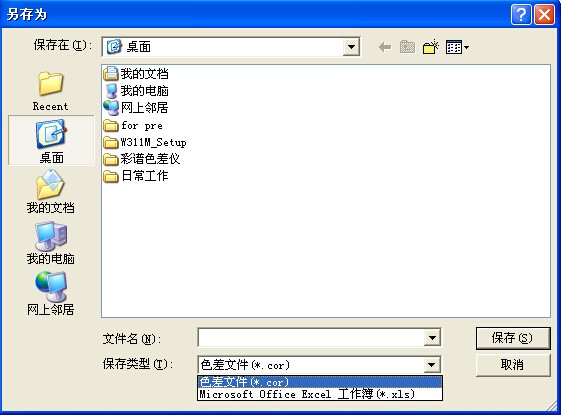Expand the 保存在 location dropdown
Viewport: 561px width, 415px height.
(x=351, y=47)
